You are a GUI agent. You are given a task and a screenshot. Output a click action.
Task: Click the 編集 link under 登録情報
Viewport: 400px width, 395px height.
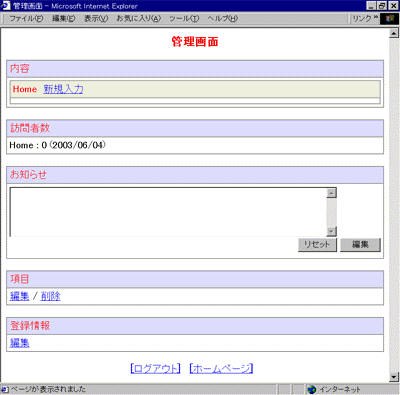coord(20,343)
